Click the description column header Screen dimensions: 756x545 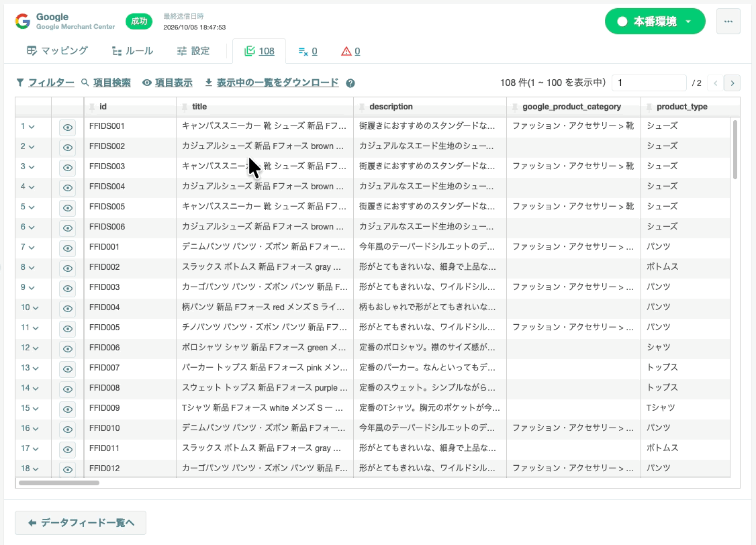(430, 107)
